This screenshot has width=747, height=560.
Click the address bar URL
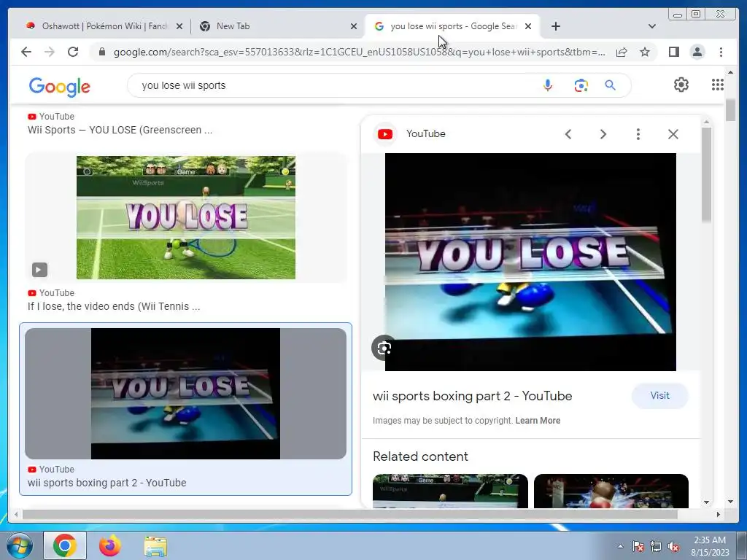[359, 52]
